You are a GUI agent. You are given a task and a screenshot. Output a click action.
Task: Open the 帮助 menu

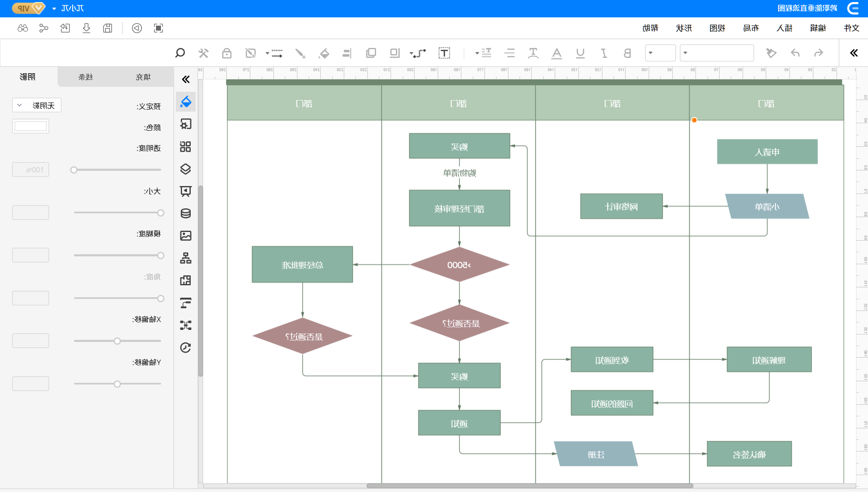click(650, 28)
